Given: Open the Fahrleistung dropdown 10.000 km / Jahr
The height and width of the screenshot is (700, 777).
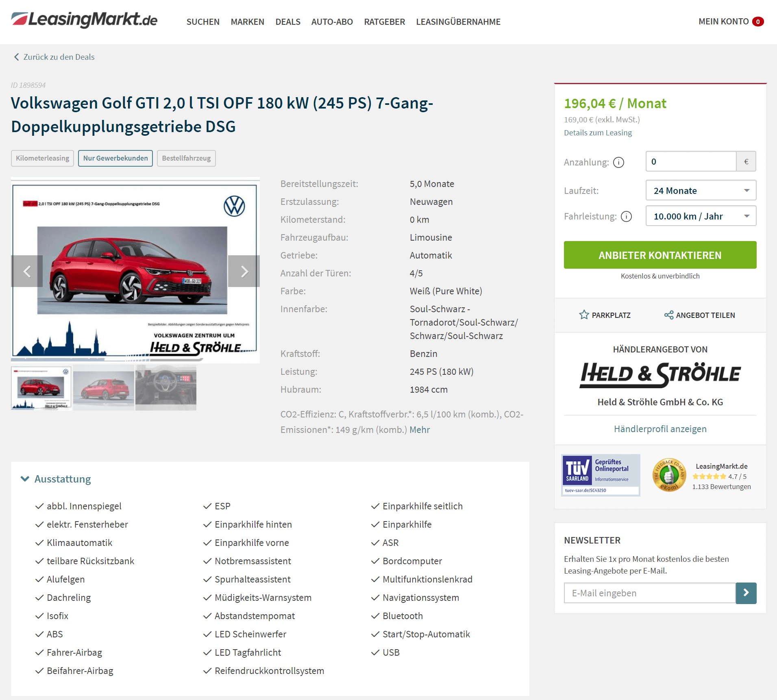Looking at the screenshot, I should (701, 216).
